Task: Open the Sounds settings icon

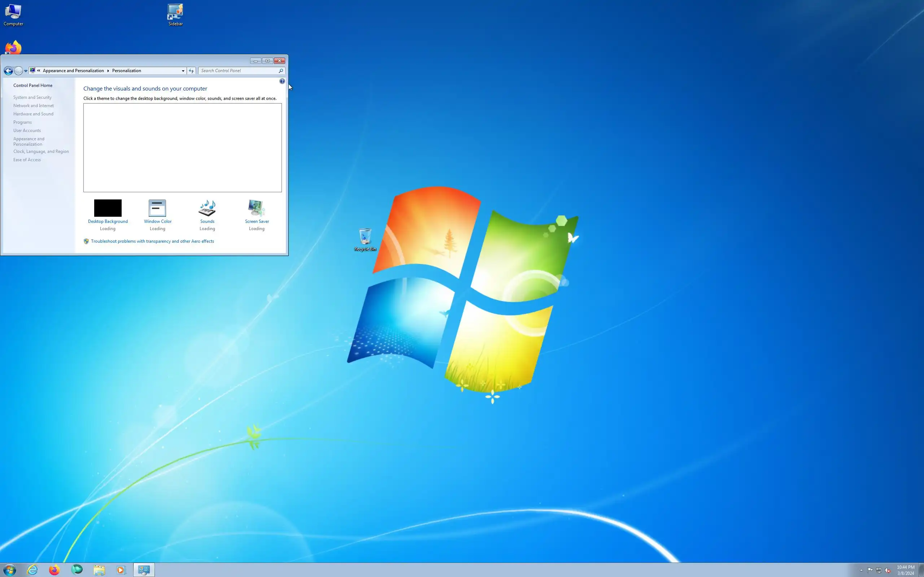Action: coord(207,208)
